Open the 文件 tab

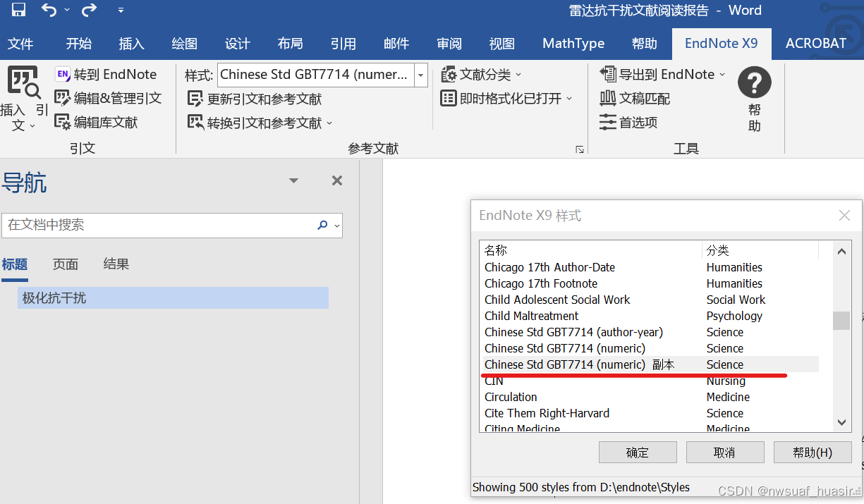(x=20, y=44)
